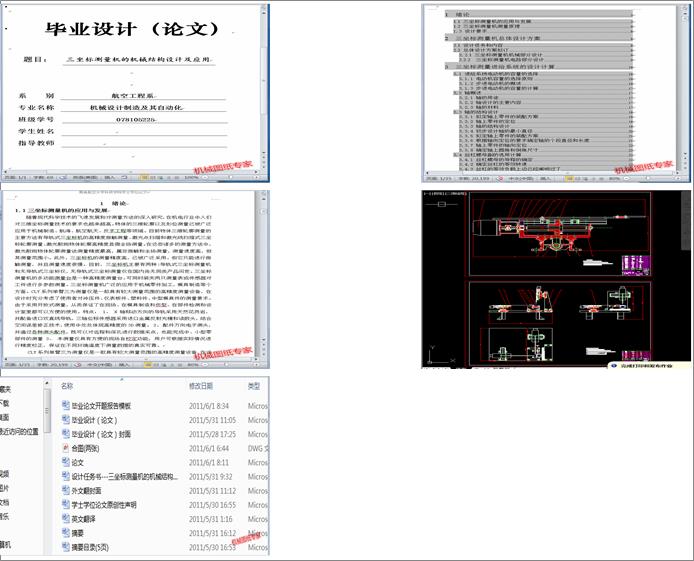Viewport: 694px width, 561px height.
Task: Click the Word icon beside 论文
Action: tap(66, 462)
